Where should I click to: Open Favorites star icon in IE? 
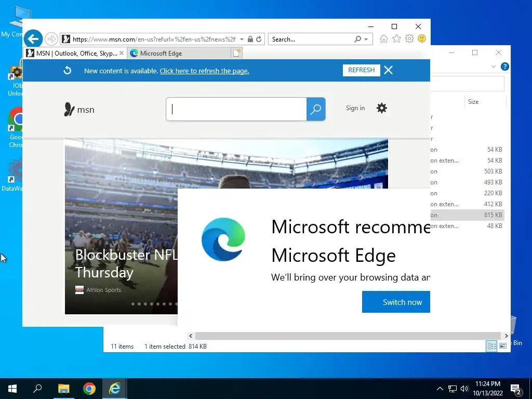[x=396, y=38]
